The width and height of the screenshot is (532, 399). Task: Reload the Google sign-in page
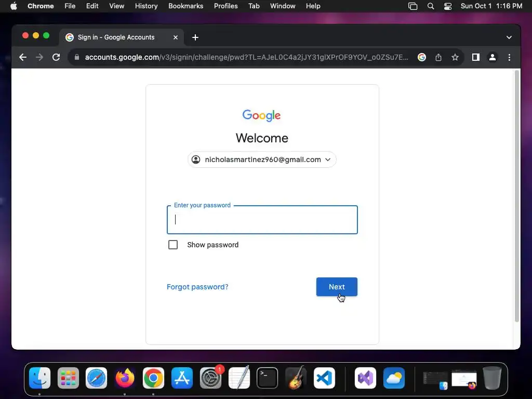56,57
